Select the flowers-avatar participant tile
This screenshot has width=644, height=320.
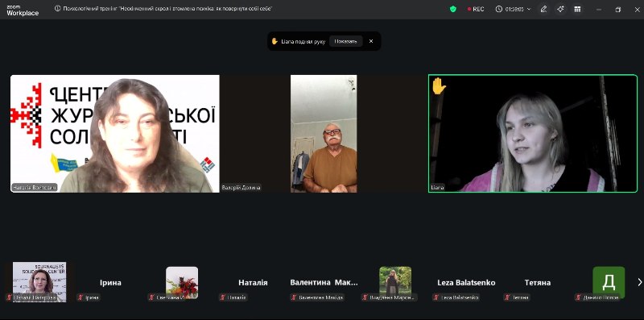click(182, 283)
